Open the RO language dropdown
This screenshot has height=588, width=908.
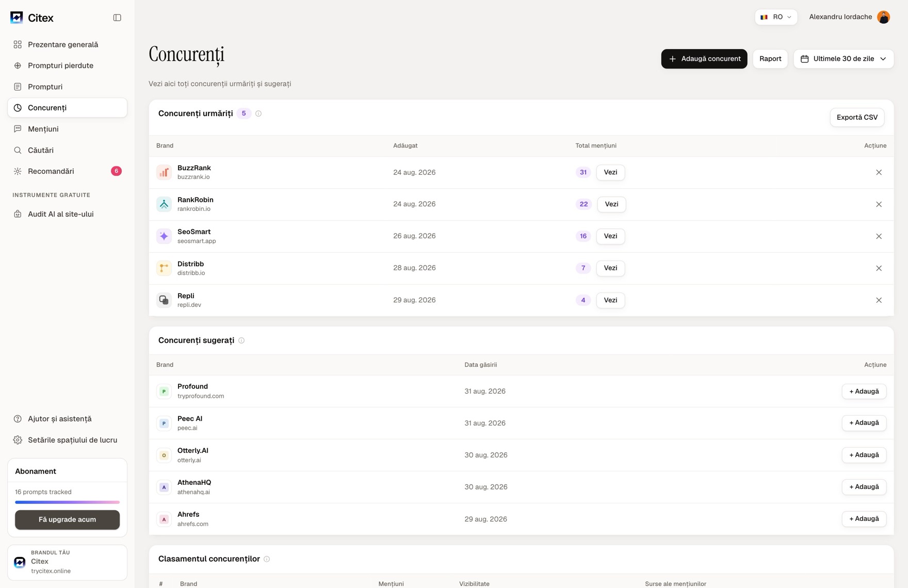pyautogui.click(x=776, y=17)
